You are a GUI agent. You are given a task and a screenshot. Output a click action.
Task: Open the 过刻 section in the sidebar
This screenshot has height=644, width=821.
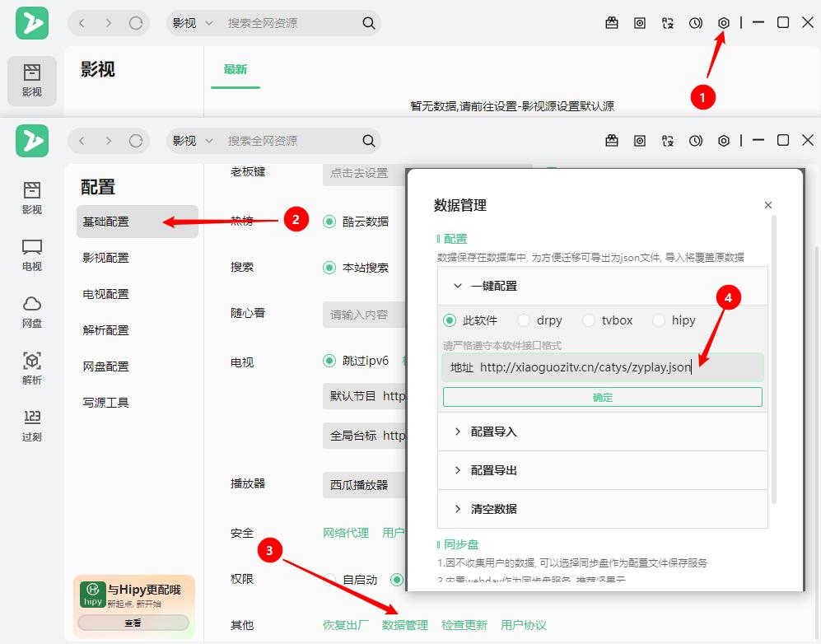pos(32,424)
